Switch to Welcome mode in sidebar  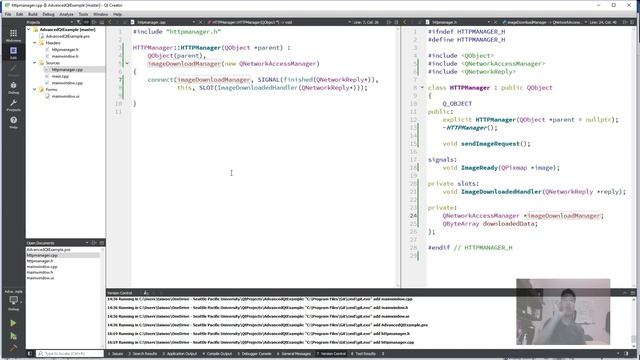coord(13,35)
